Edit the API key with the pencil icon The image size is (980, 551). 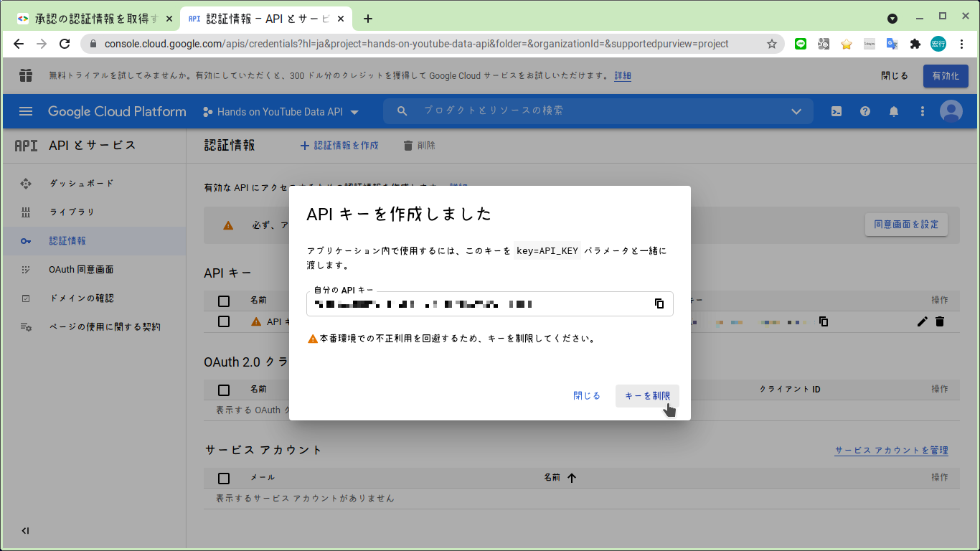point(922,321)
